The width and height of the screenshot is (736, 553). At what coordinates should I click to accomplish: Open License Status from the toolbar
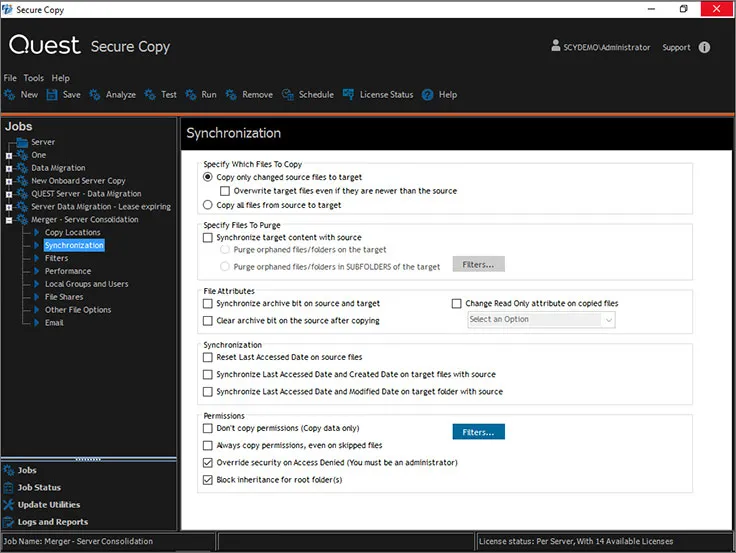378,95
